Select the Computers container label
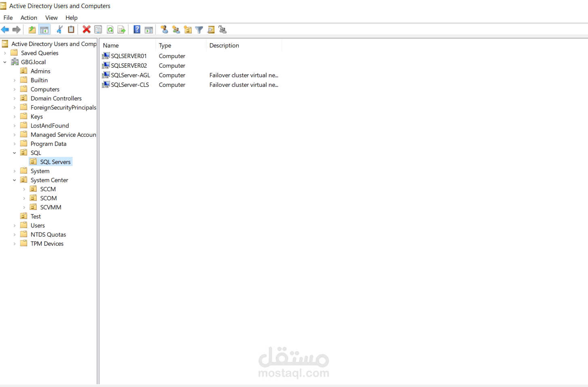 pos(45,89)
